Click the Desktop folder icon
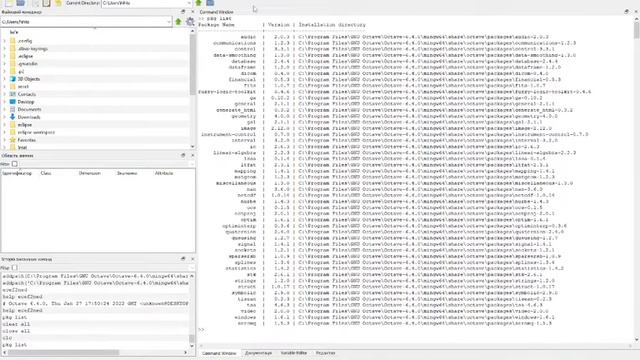Viewport: 640px width, 360px height. coord(13,102)
